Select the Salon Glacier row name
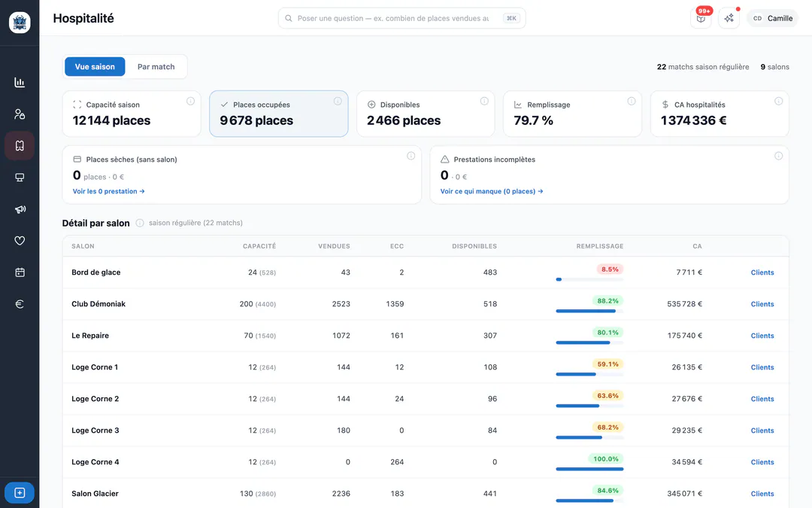Viewport: 812px width, 508px height. [95, 494]
